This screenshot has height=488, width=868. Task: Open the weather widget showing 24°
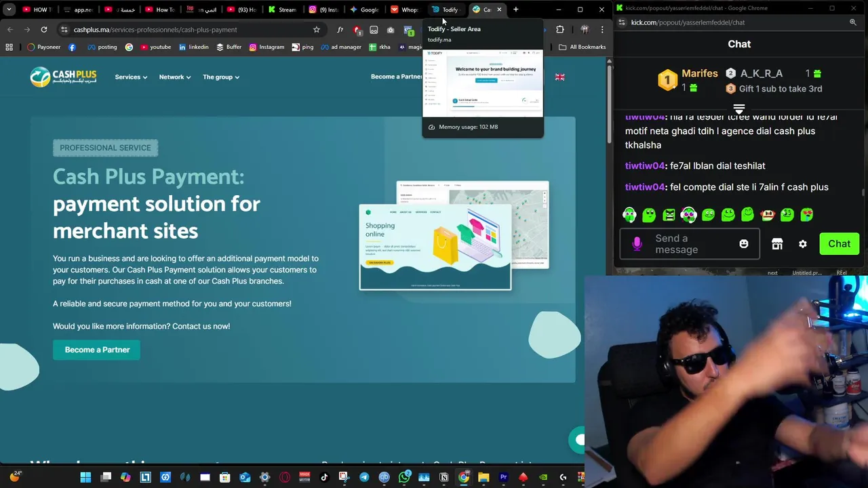click(15, 476)
